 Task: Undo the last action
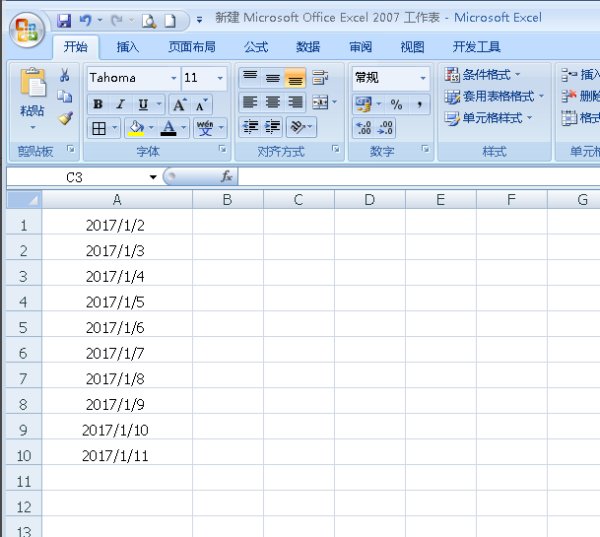coord(85,20)
